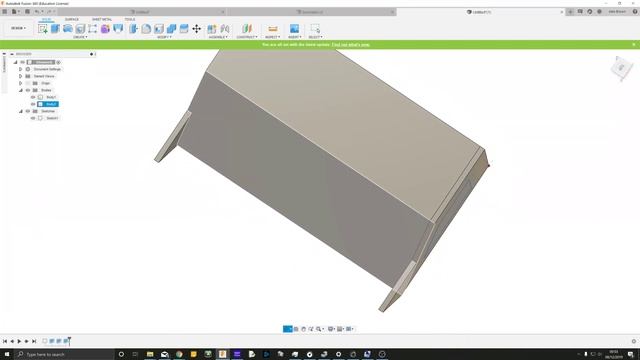The height and width of the screenshot is (360, 640).
Task: Click the Pan hand navigation icon
Action: (303, 329)
